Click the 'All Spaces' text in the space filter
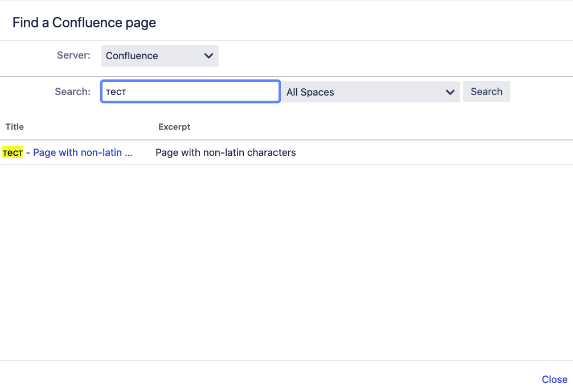This screenshot has width=573, height=392. (310, 92)
